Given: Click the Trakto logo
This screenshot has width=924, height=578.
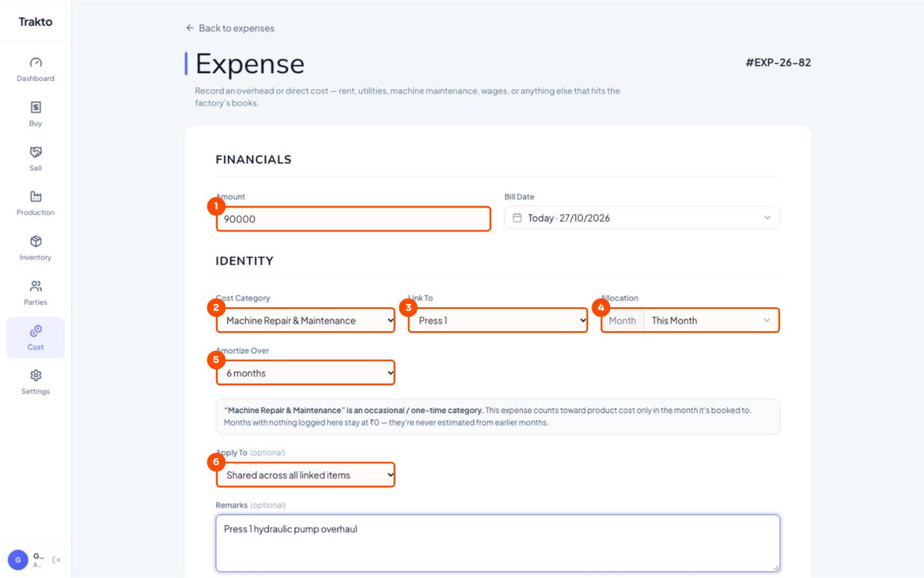Looking at the screenshot, I should coord(36,22).
